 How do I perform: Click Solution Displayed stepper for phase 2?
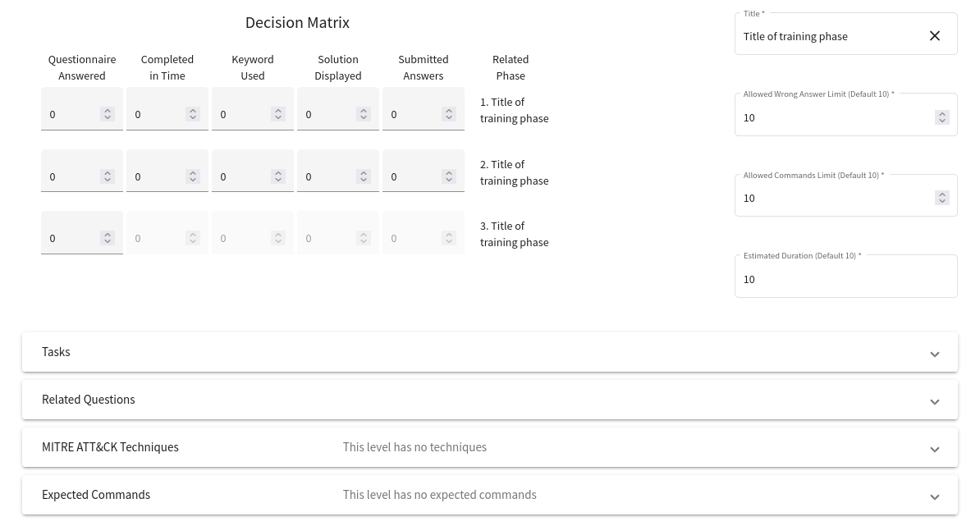tap(363, 176)
